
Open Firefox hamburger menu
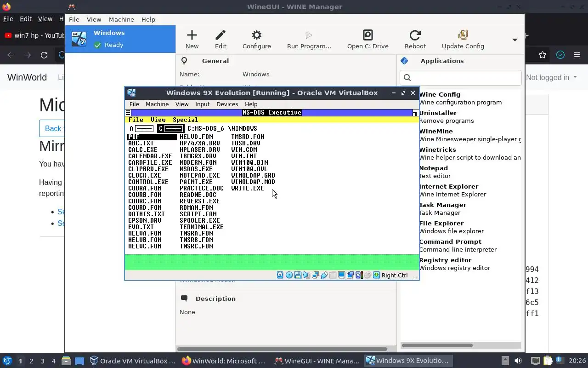577,55
